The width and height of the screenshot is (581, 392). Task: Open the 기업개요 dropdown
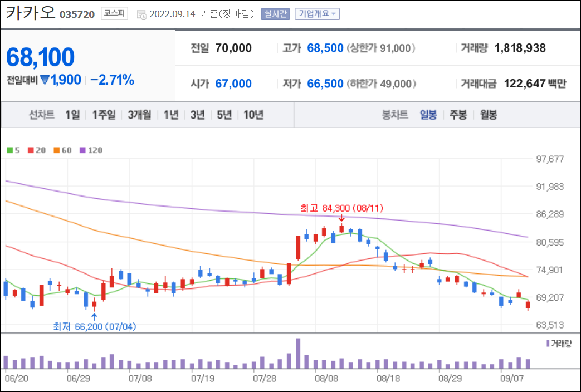coord(317,14)
